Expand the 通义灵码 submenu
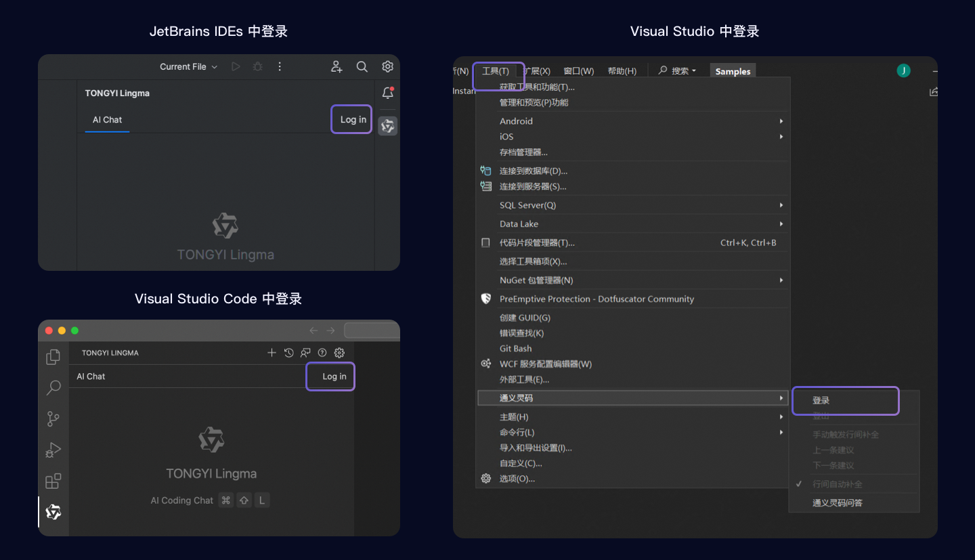This screenshot has width=975, height=560. point(633,398)
